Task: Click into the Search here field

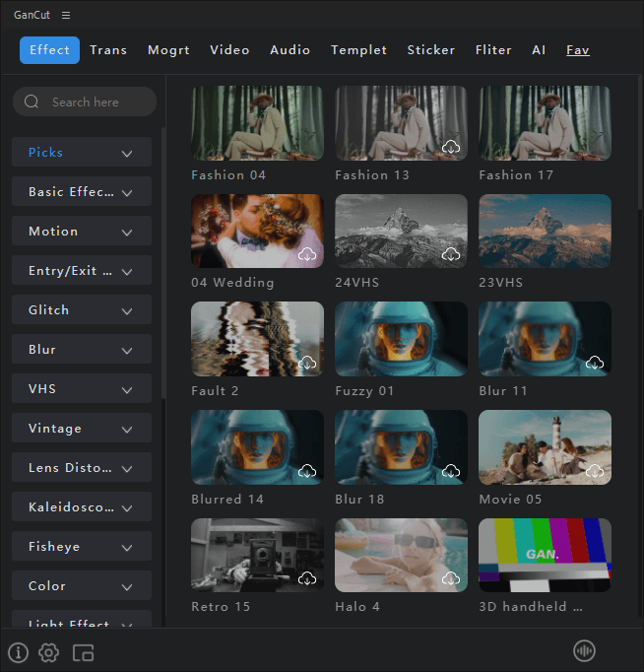Action: click(85, 101)
